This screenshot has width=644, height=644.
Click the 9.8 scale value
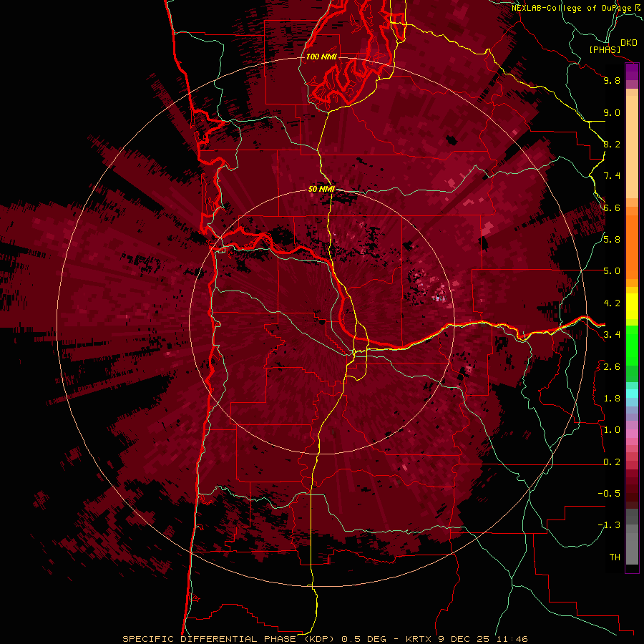point(612,80)
